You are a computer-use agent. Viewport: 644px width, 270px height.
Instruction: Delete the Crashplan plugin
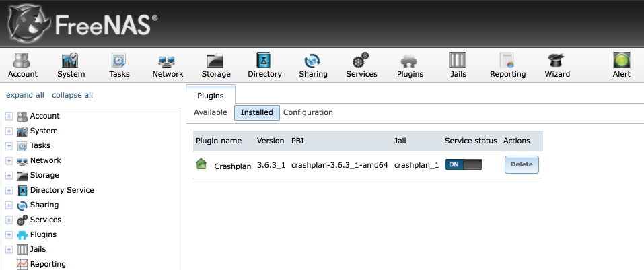point(522,164)
